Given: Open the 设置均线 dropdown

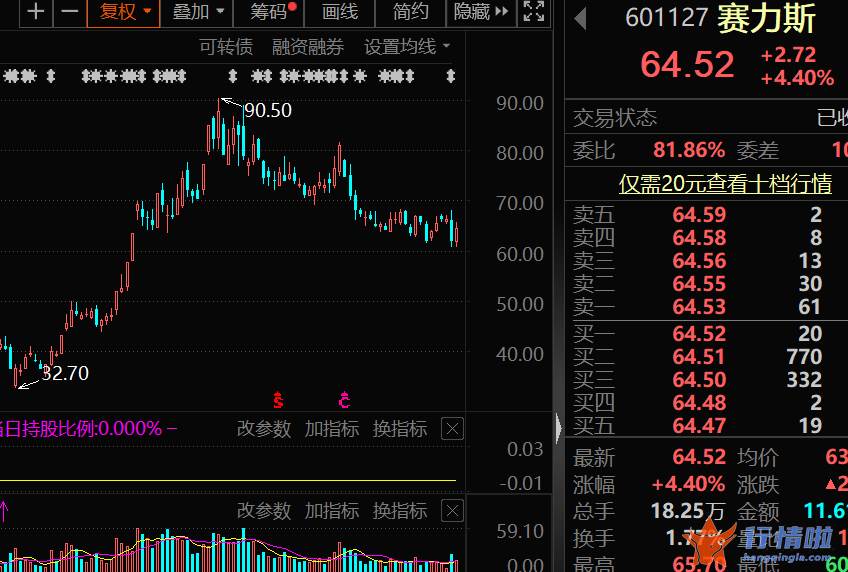Looking at the screenshot, I should tap(407, 47).
